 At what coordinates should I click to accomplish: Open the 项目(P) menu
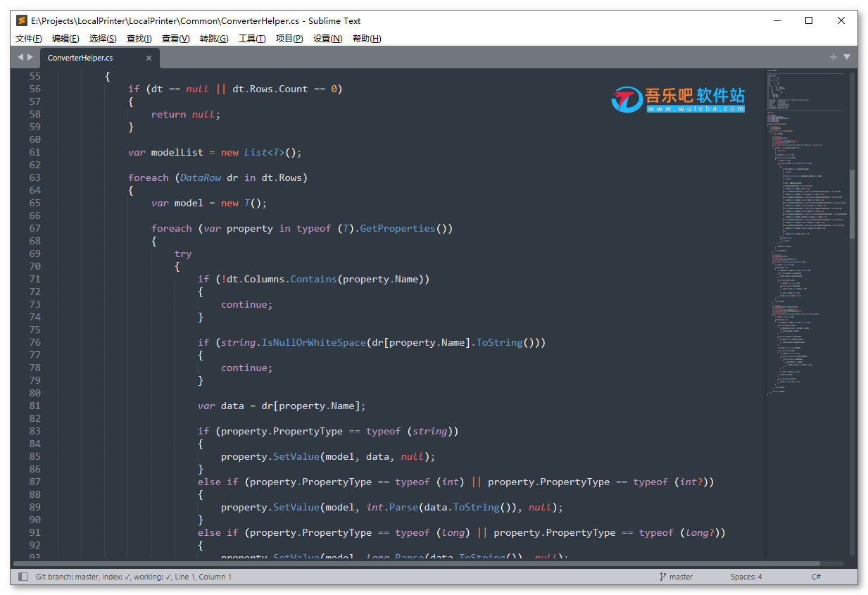[x=289, y=39]
